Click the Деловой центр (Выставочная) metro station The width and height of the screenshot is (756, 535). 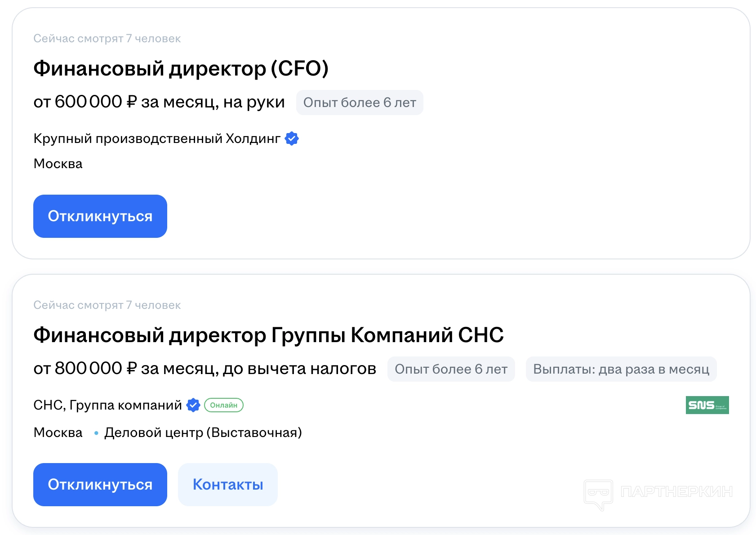pyautogui.click(x=203, y=432)
